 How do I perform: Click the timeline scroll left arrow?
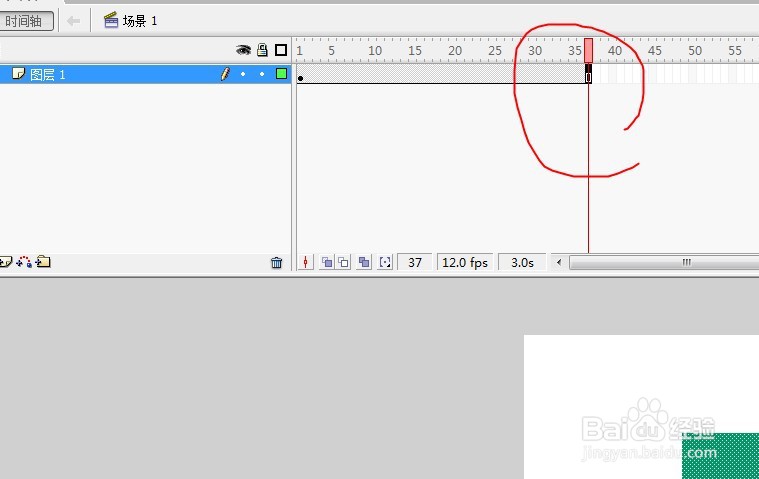point(559,262)
